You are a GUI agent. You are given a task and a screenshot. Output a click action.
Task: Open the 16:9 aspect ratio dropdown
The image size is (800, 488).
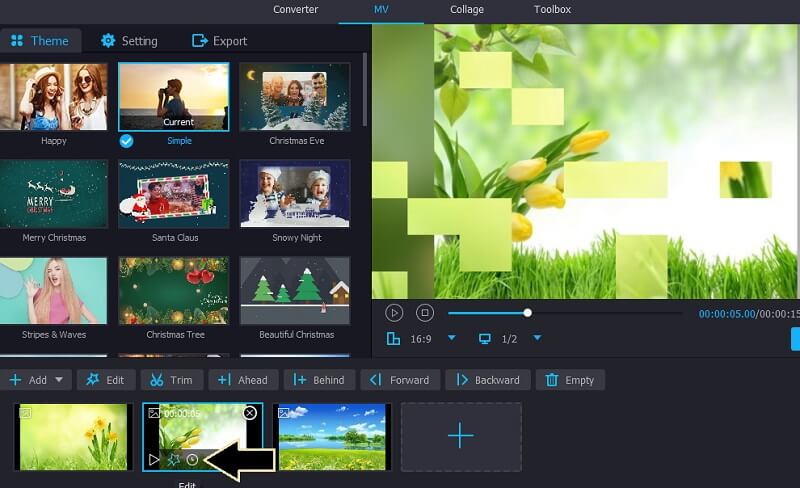(451, 339)
